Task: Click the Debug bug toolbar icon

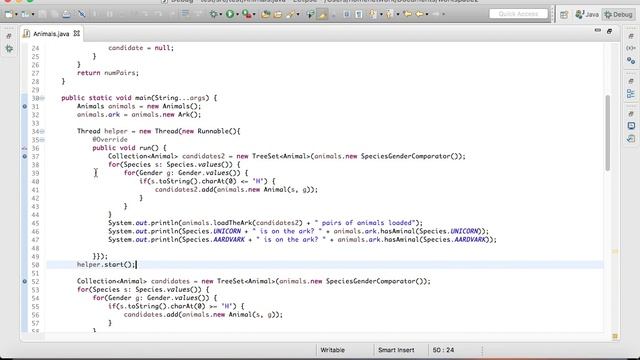Action: (213, 14)
